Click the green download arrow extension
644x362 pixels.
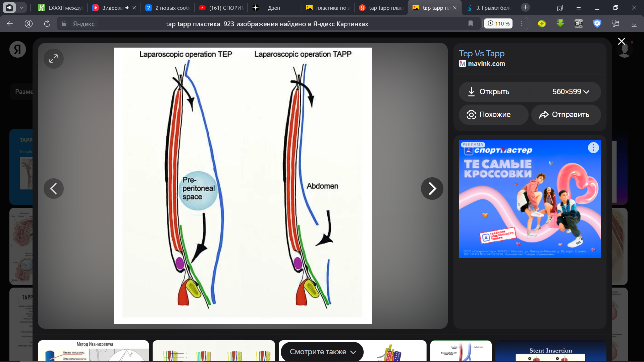pos(560,23)
